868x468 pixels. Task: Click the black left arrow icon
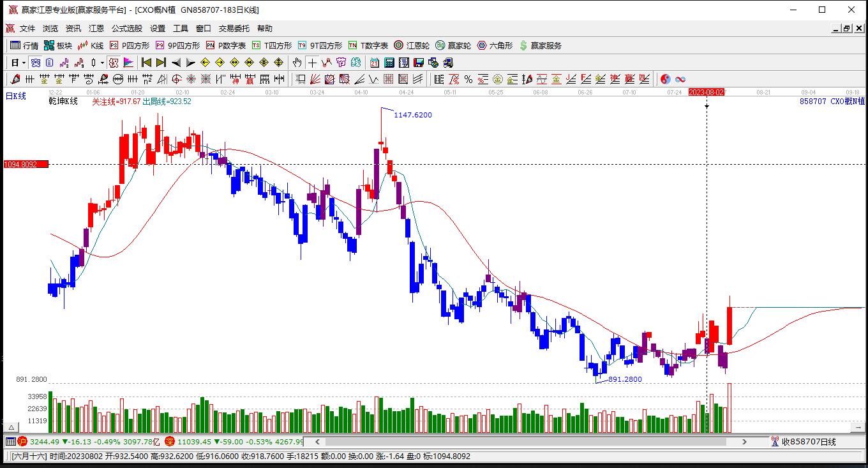coord(176,63)
